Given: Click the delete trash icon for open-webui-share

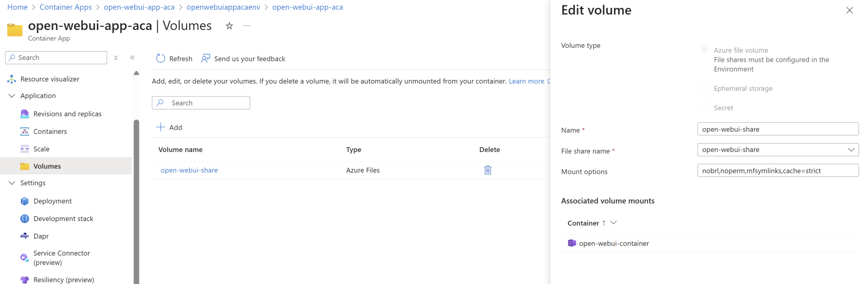Looking at the screenshot, I should [487, 170].
